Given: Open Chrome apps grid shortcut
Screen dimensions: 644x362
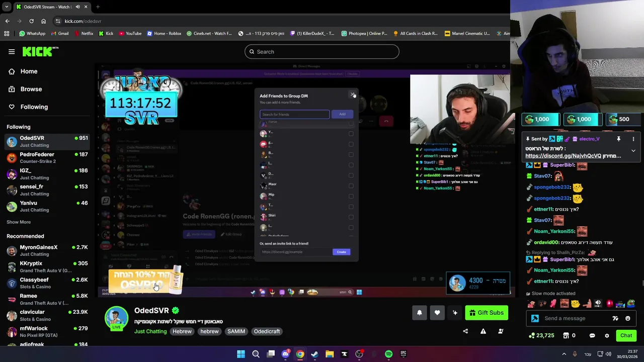Looking at the screenshot, I should tap(7, 34).
